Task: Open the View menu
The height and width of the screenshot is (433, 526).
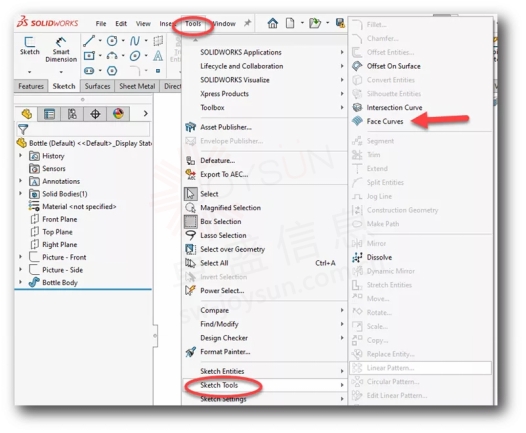Action: (143, 23)
